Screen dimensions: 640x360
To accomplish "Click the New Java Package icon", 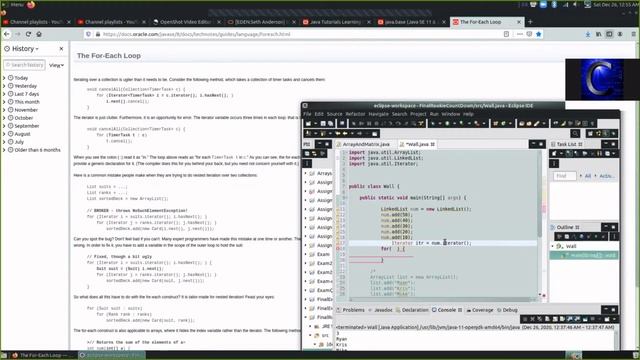I will pyautogui.click(x=496, y=123).
